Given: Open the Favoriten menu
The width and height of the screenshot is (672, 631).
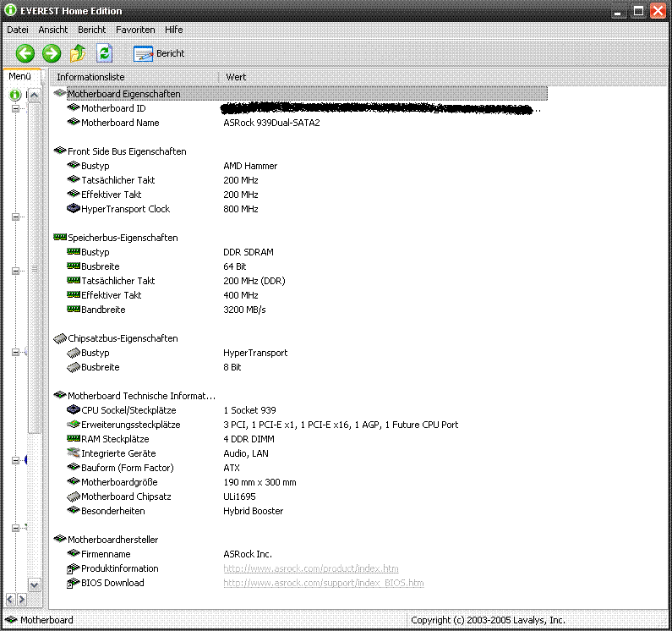Looking at the screenshot, I should click(135, 30).
